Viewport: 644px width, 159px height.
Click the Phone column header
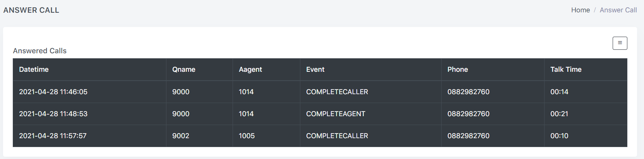(x=457, y=69)
